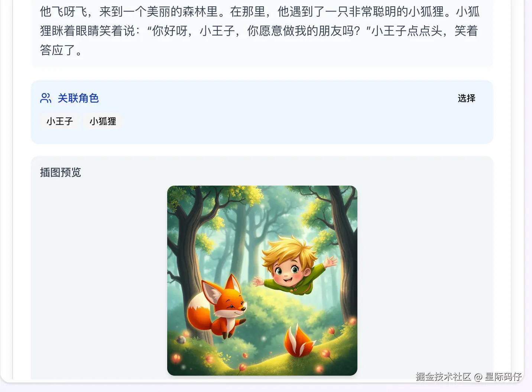Click the opening words 他飞呀飞 of story text
This screenshot has width=532, height=392.
(x=64, y=12)
